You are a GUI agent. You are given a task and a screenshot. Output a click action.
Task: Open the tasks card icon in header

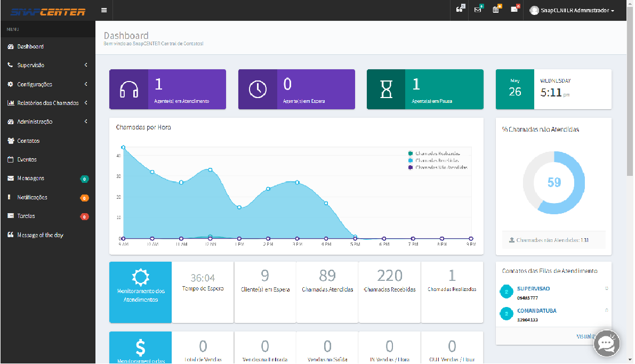coord(514,10)
